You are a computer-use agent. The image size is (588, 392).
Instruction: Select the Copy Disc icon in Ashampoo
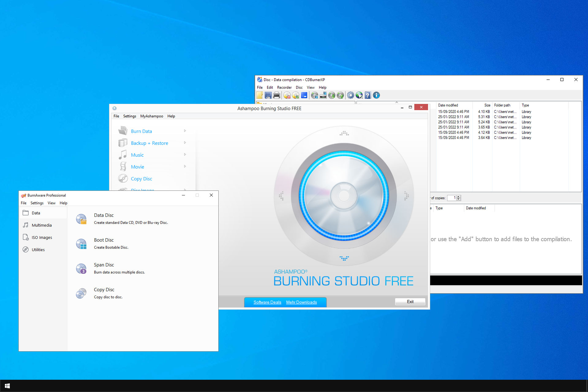coord(123,178)
